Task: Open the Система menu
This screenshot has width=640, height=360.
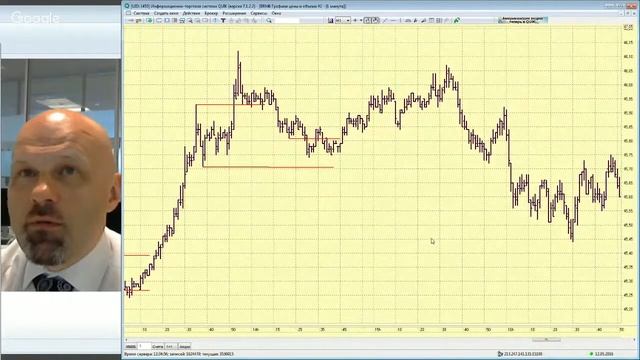Action: click(x=141, y=13)
